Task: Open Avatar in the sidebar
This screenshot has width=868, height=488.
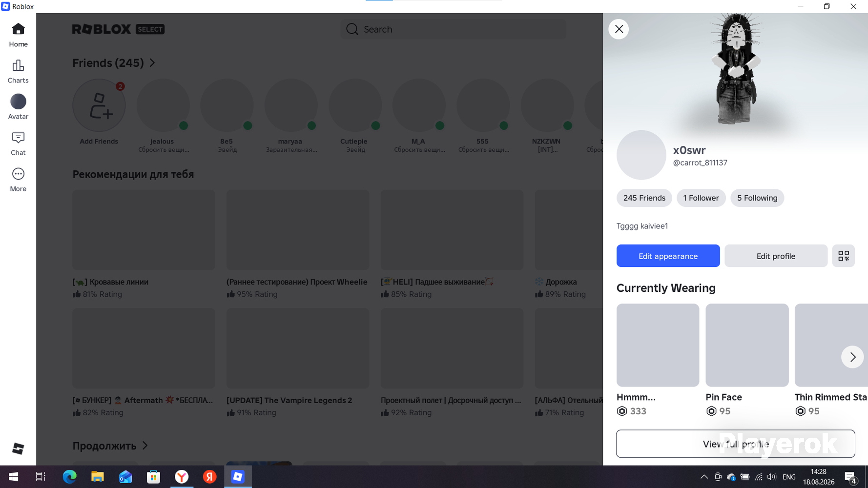Action: coord(18,107)
